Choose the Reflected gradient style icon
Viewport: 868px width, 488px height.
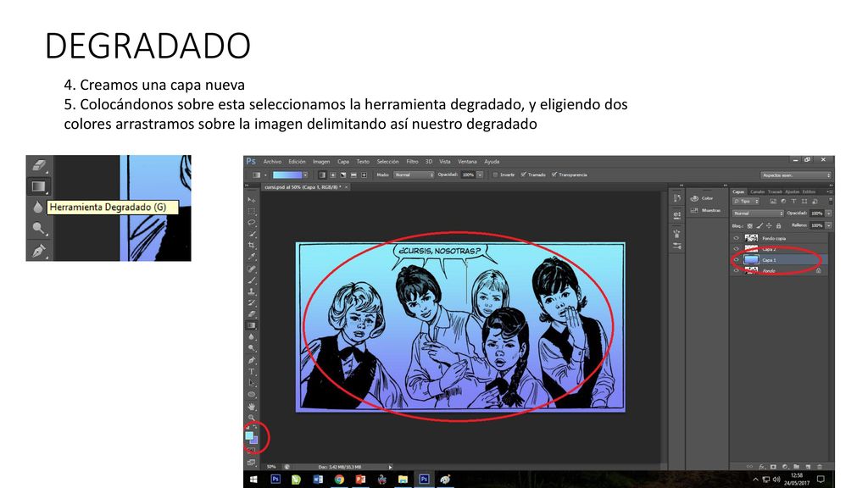pos(353,175)
